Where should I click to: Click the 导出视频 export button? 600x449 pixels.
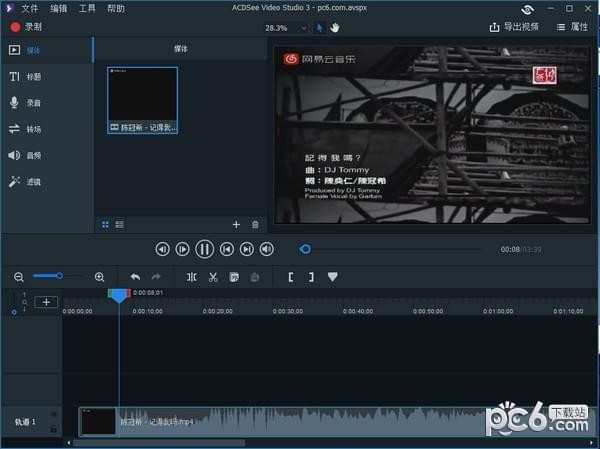tap(514, 27)
